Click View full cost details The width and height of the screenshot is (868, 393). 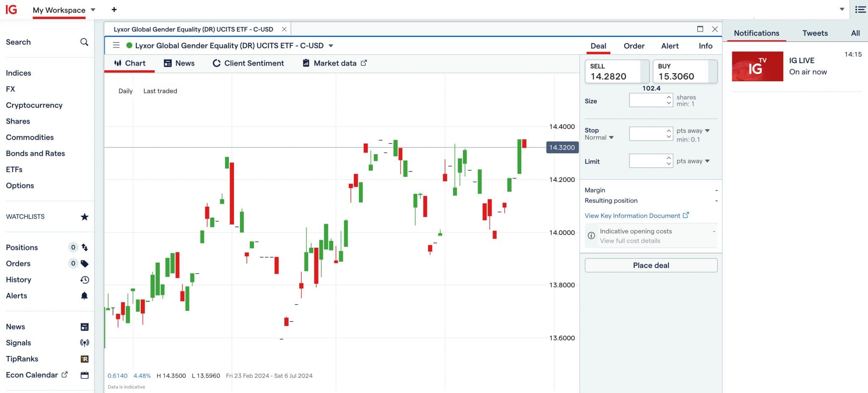pyautogui.click(x=630, y=241)
